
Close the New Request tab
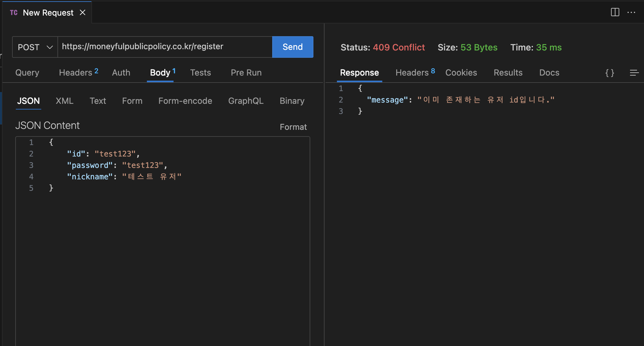click(82, 12)
